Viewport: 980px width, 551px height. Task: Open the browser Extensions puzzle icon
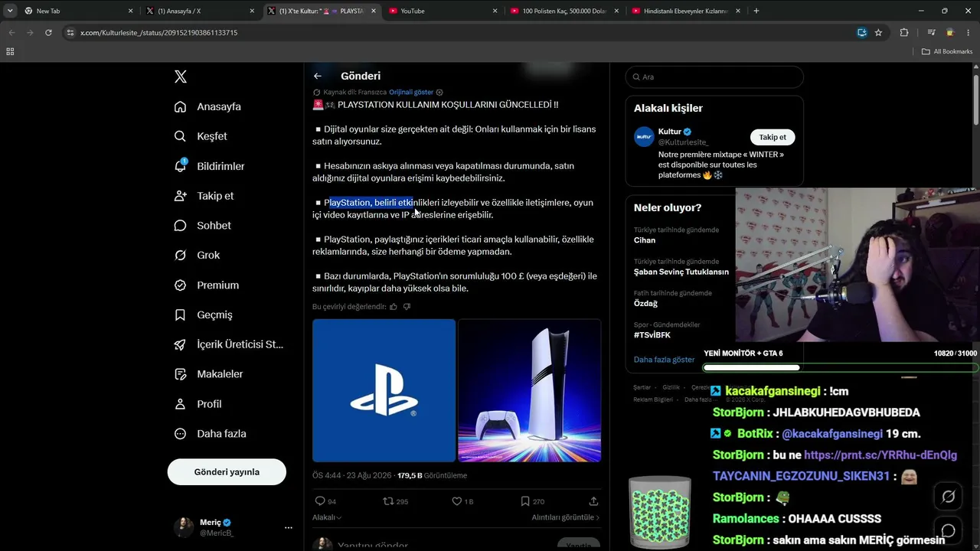pos(904,33)
